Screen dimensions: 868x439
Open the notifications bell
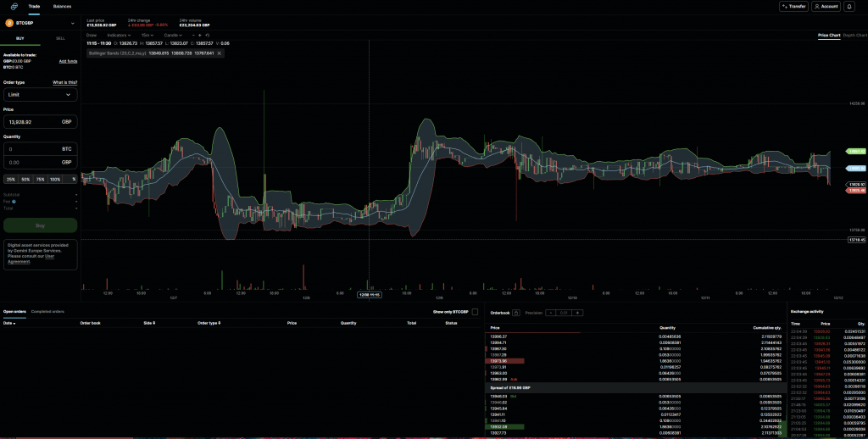[x=849, y=6]
